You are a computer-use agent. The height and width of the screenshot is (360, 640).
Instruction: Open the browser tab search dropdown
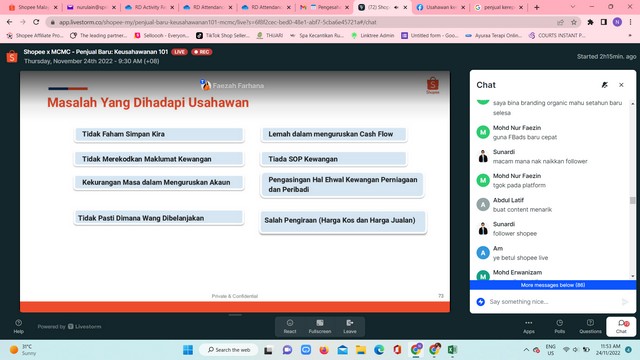point(573,7)
